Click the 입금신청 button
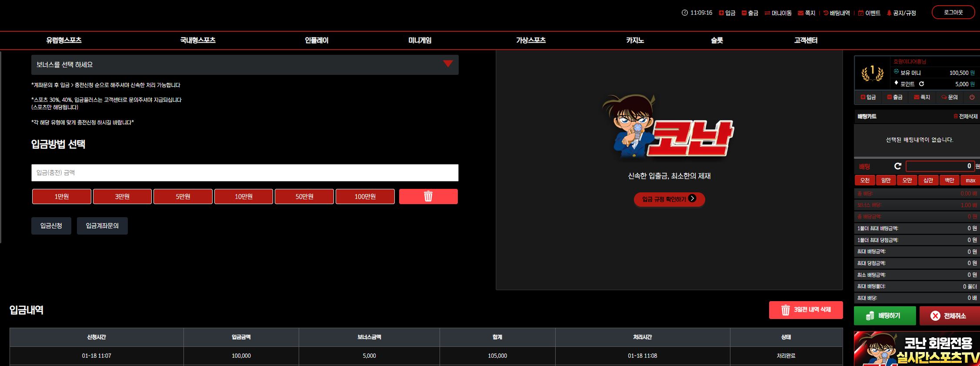Screen dimensions: 980x366 [51, 226]
